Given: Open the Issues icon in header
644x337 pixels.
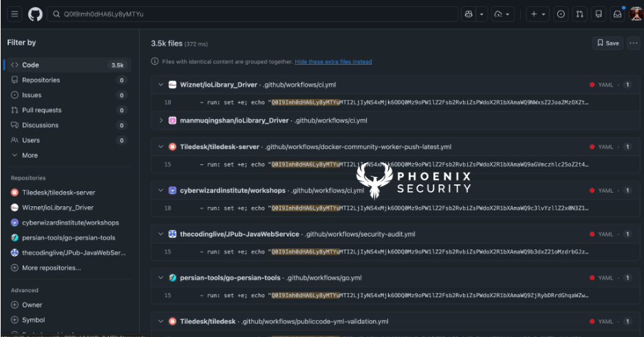Looking at the screenshot, I should [x=561, y=14].
